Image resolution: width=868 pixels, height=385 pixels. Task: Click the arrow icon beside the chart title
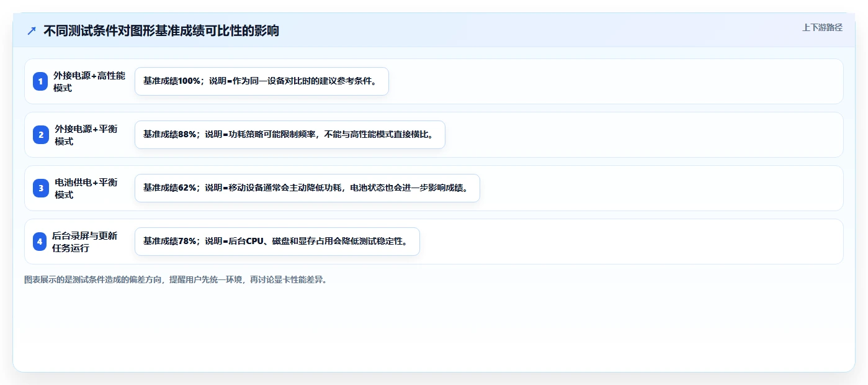point(32,31)
